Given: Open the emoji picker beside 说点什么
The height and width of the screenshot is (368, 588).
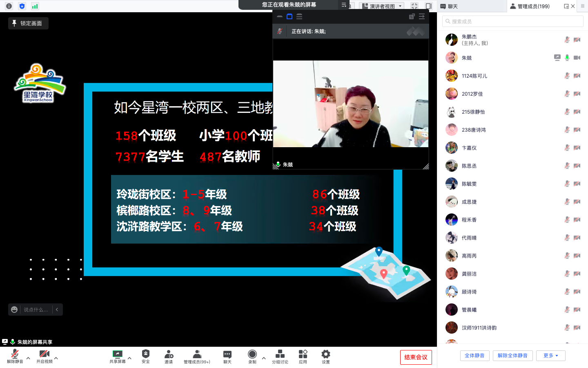Looking at the screenshot, I should [14, 310].
